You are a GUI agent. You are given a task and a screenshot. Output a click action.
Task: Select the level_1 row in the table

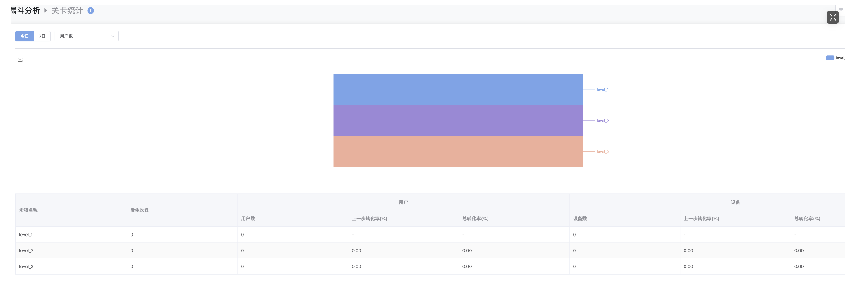point(26,235)
